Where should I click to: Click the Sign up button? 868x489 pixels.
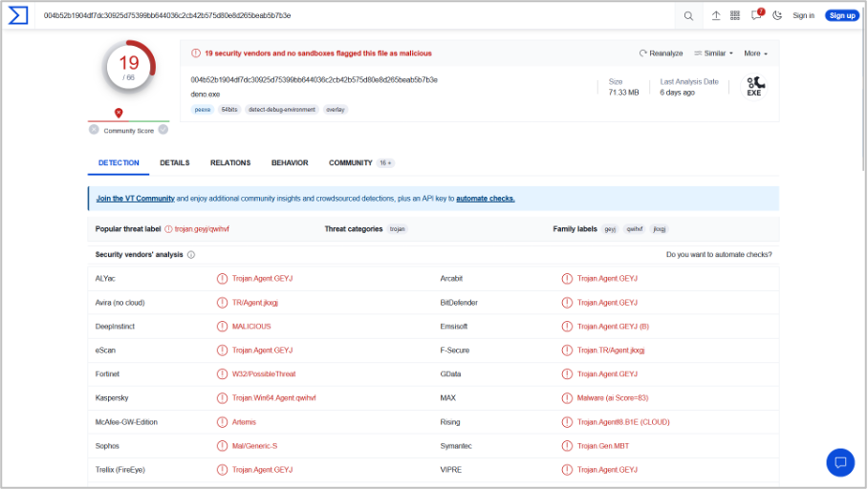842,15
